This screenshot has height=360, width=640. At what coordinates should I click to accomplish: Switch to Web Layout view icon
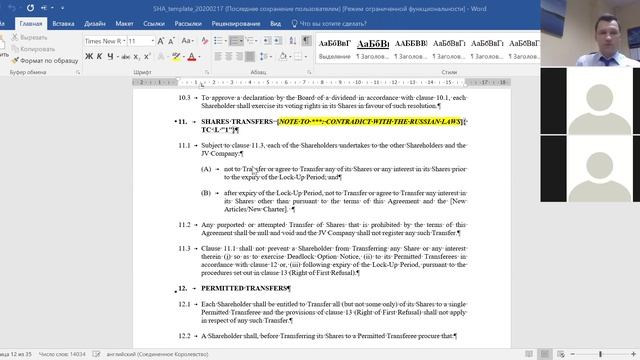click(561, 354)
